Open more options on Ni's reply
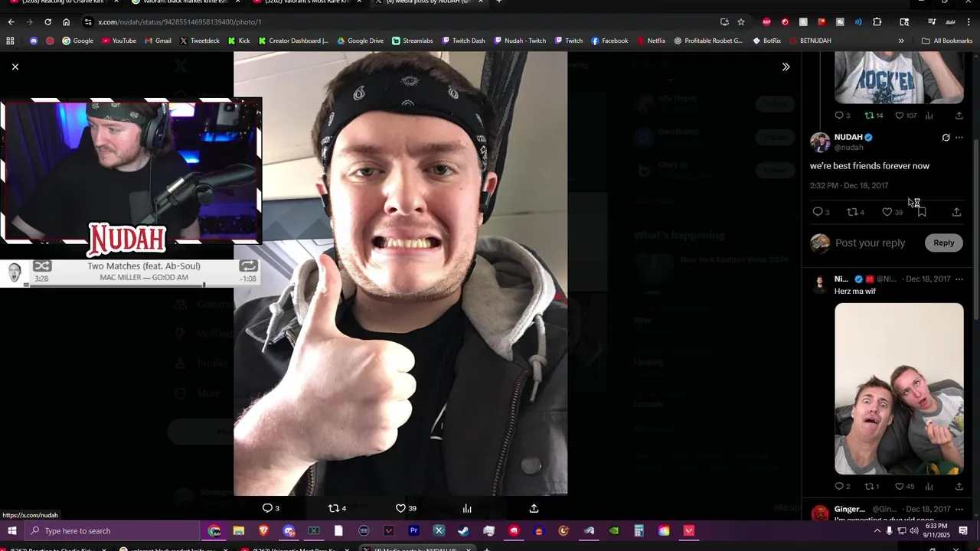Viewport: 980px width, 551px height. point(959,279)
